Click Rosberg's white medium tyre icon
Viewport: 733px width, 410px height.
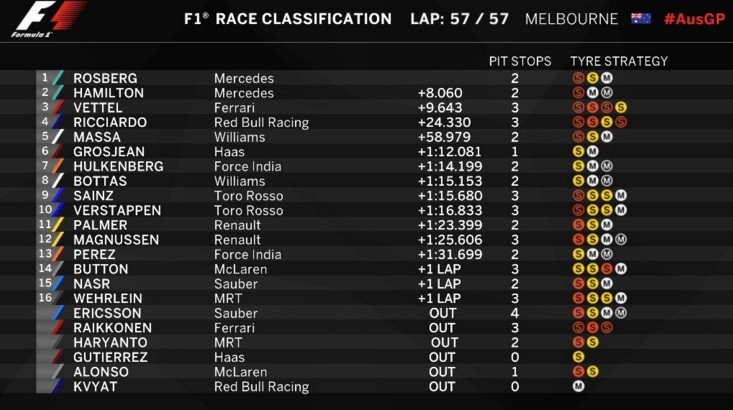607,78
